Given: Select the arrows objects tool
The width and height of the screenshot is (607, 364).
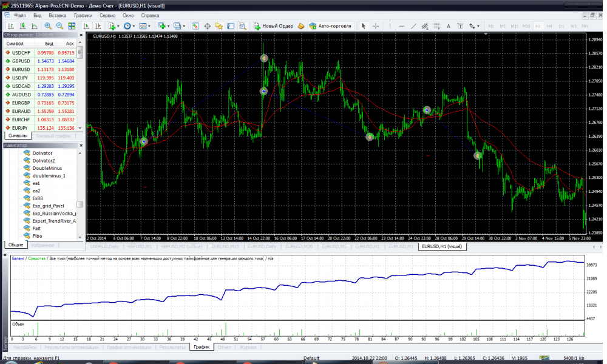Looking at the screenshot, I should 472,26.
